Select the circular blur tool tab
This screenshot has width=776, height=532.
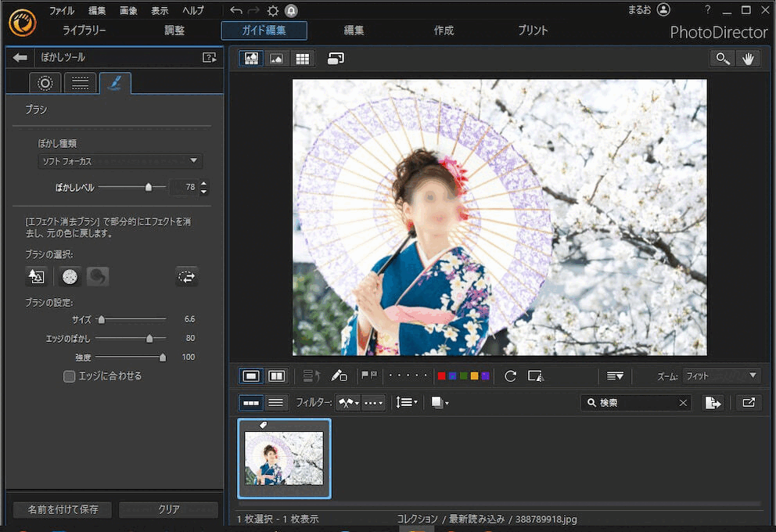45,82
